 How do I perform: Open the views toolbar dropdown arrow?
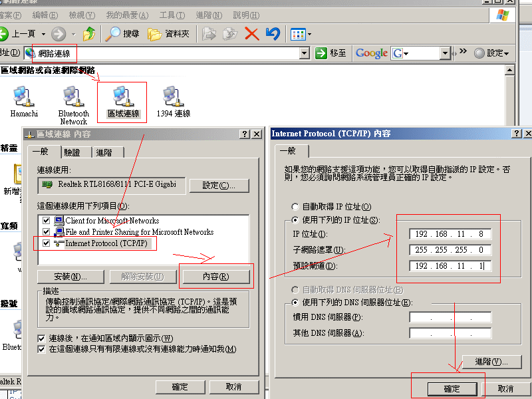pyautogui.click(x=309, y=34)
